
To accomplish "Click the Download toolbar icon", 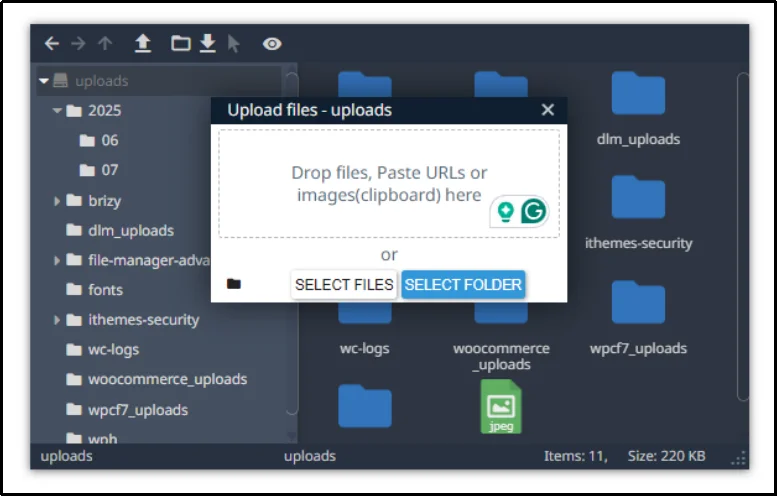I will coord(207,44).
